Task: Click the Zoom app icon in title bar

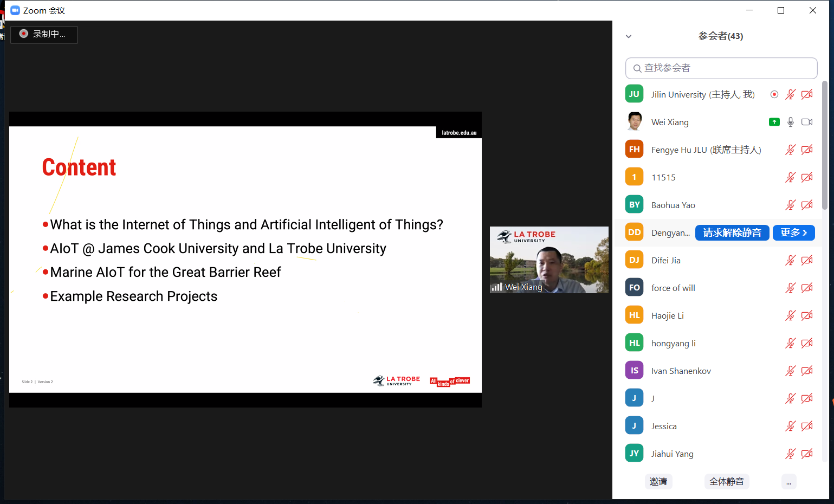Action: coord(15,10)
